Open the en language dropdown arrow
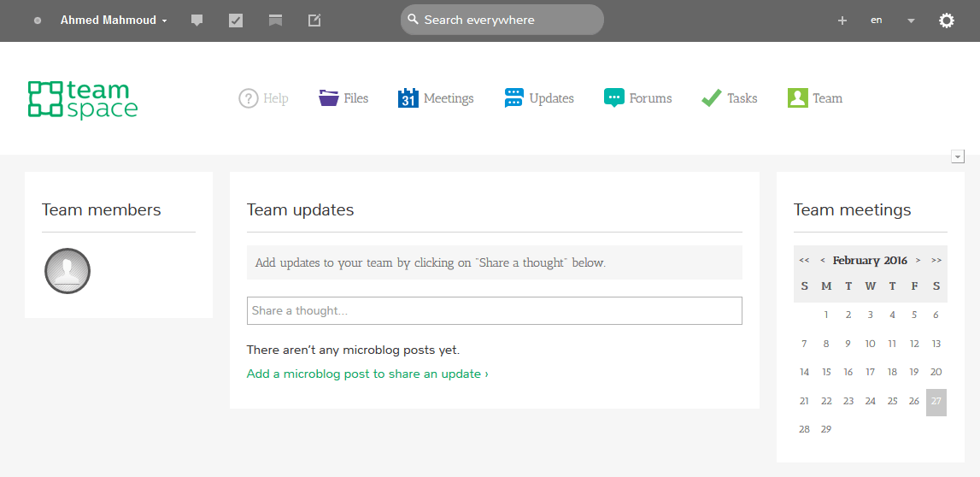Screen dimensions: 980x477 point(911,21)
